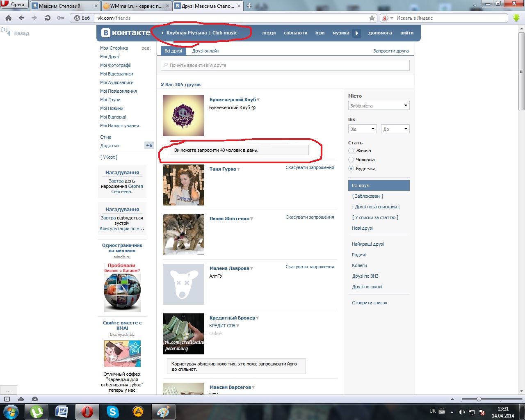Viewport: 525px width, 420px height.
Task: Switch to the WMmail.ru browser tab
Action: click(137, 6)
